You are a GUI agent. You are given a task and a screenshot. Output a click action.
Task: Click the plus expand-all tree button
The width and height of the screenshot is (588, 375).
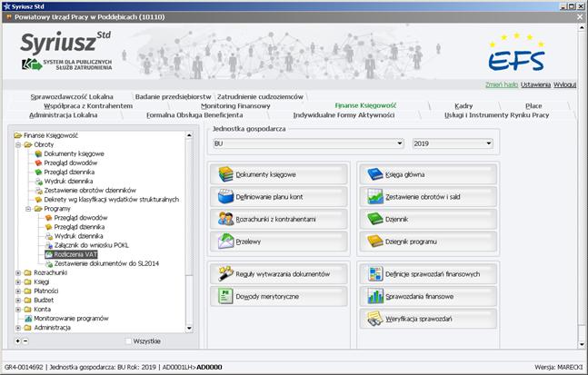pyautogui.click(x=17, y=340)
